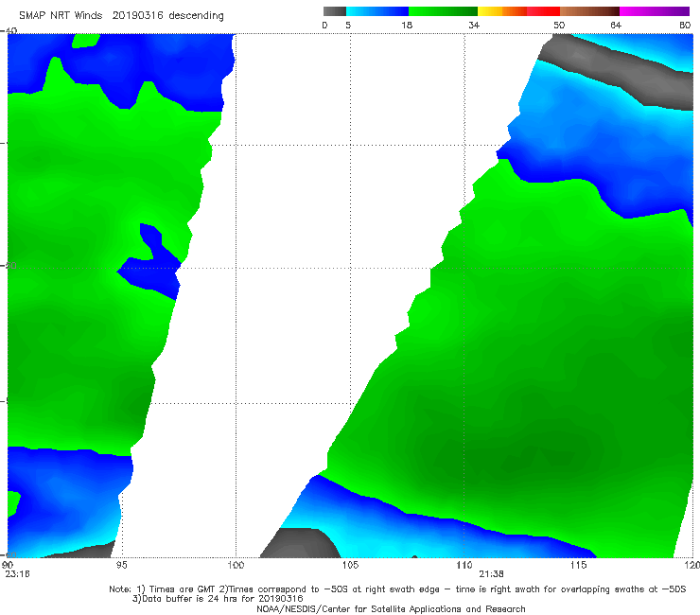Viewport: 700px width, 615px height.
Task: Click the color bar label "50"
Action: pyautogui.click(x=559, y=25)
